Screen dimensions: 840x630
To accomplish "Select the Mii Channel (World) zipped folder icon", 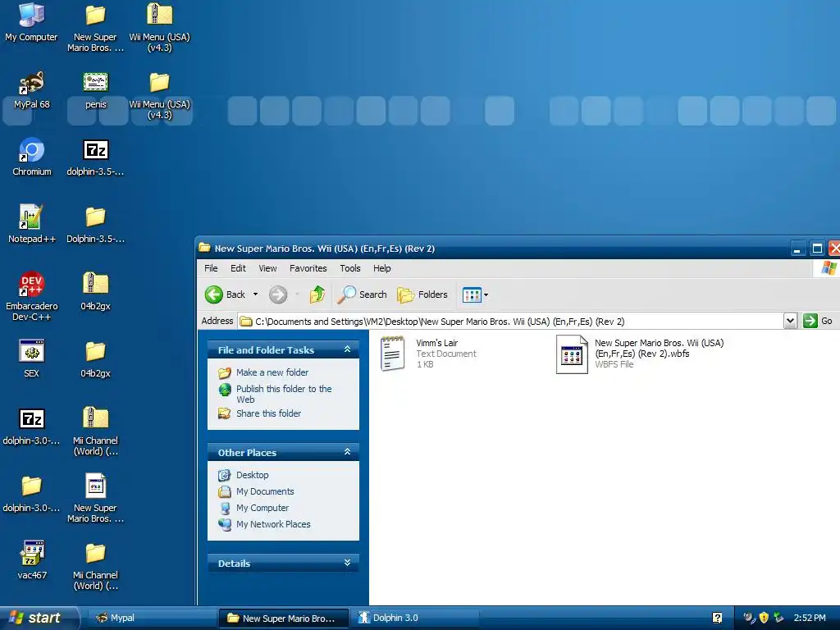I will (x=95, y=418).
